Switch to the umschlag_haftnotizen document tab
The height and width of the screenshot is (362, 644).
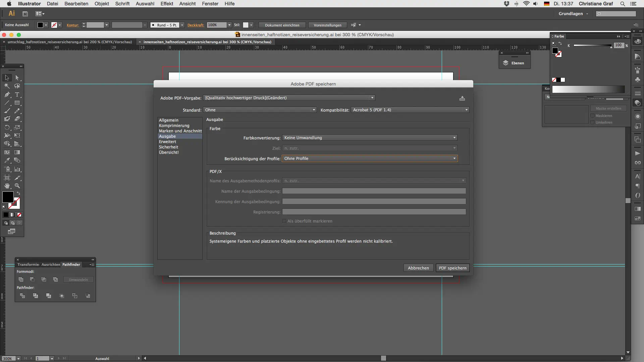point(69,42)
